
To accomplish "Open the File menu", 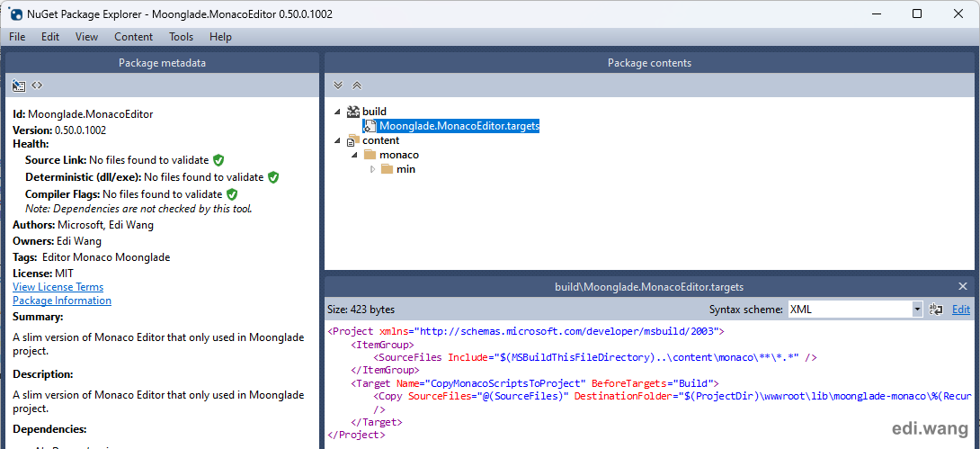I will pos(17,37).
